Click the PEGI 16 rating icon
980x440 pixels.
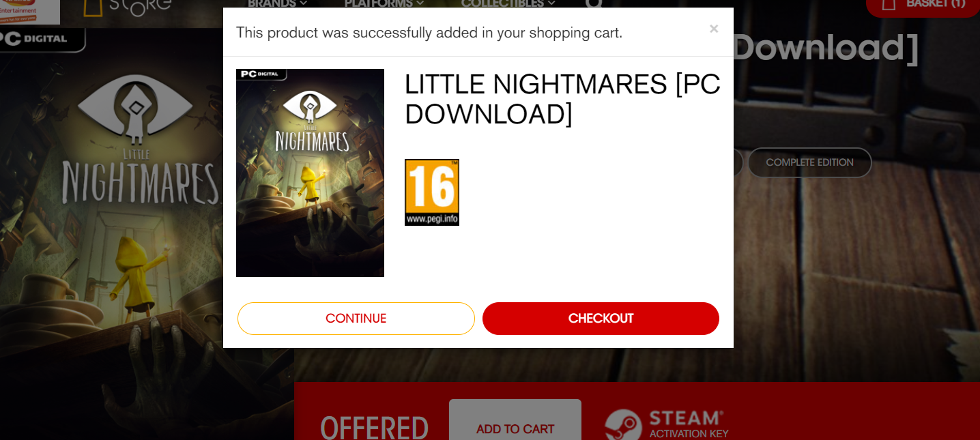pos(432,192)
